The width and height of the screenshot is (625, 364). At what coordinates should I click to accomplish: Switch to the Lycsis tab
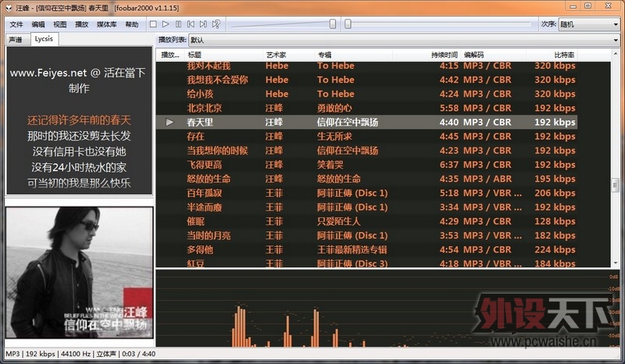[44, 39]
